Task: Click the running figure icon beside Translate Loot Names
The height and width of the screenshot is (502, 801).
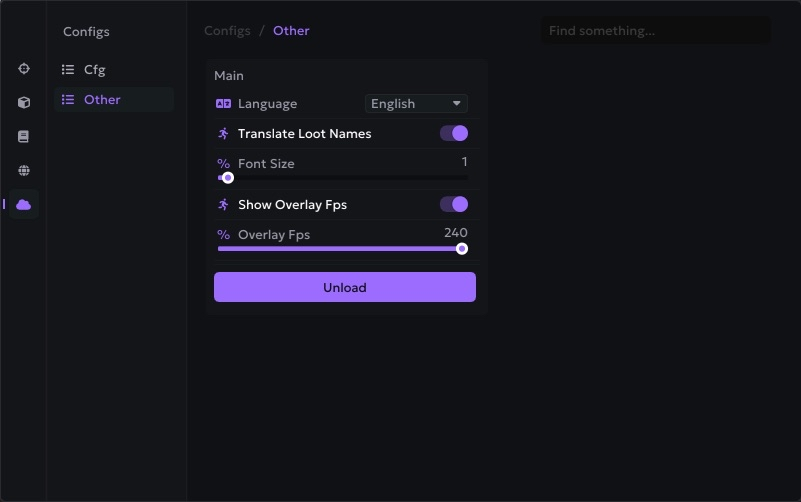Action: point(223,134)
